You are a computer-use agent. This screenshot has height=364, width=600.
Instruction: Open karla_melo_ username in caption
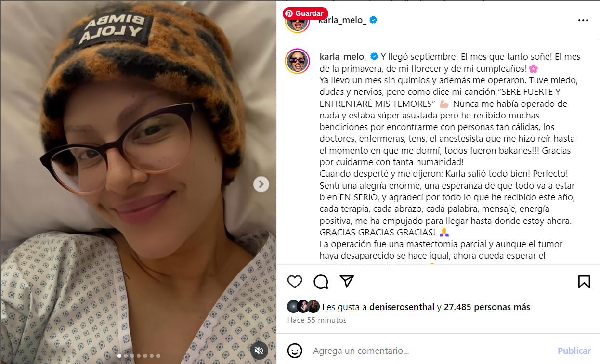click(x=344, y=56)
